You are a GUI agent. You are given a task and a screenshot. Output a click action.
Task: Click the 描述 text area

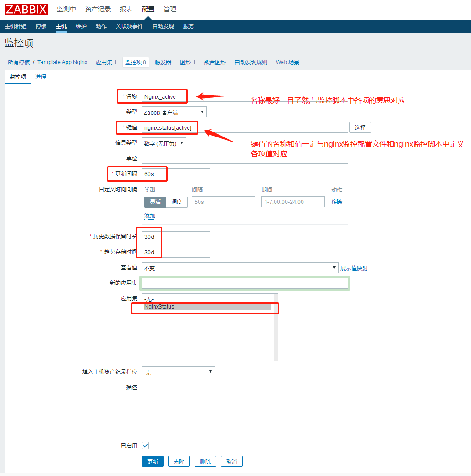coord(245,408)
